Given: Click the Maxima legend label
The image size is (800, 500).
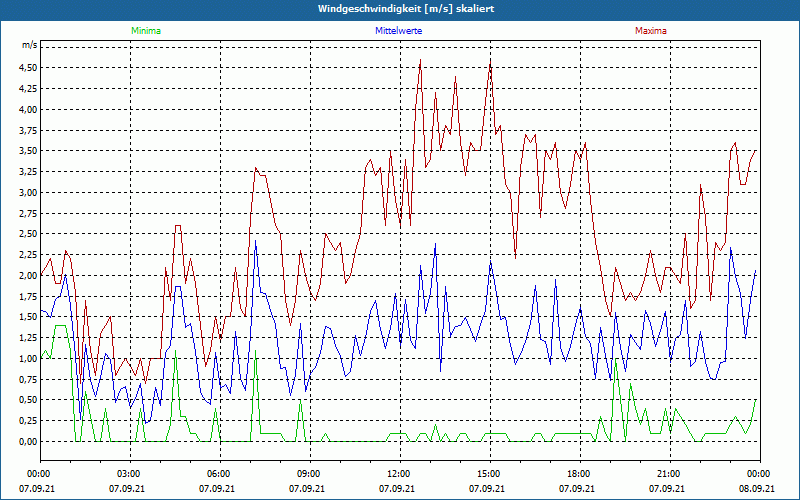Looking at the screenshot, I should [651, 31].
